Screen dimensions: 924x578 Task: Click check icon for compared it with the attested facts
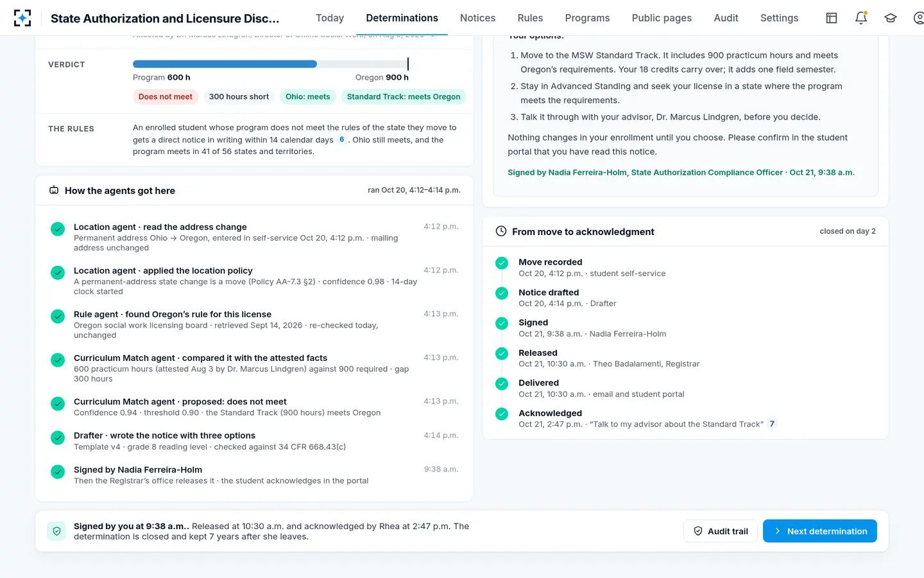coord(58,360)
